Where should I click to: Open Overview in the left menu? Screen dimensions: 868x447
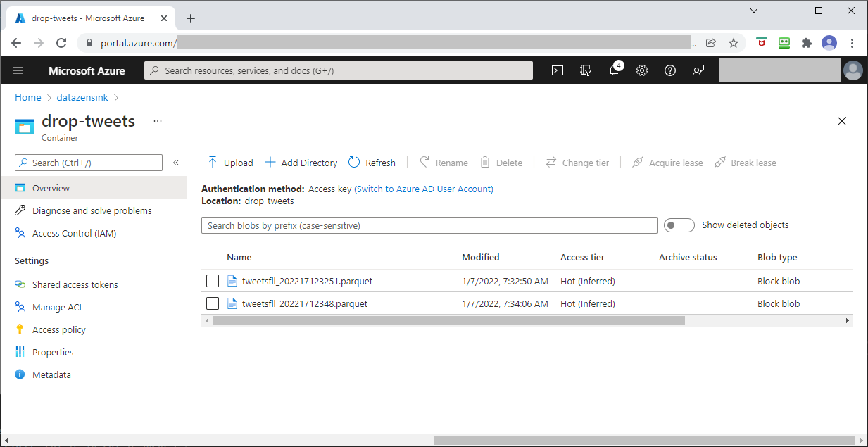tap(94, 188)
